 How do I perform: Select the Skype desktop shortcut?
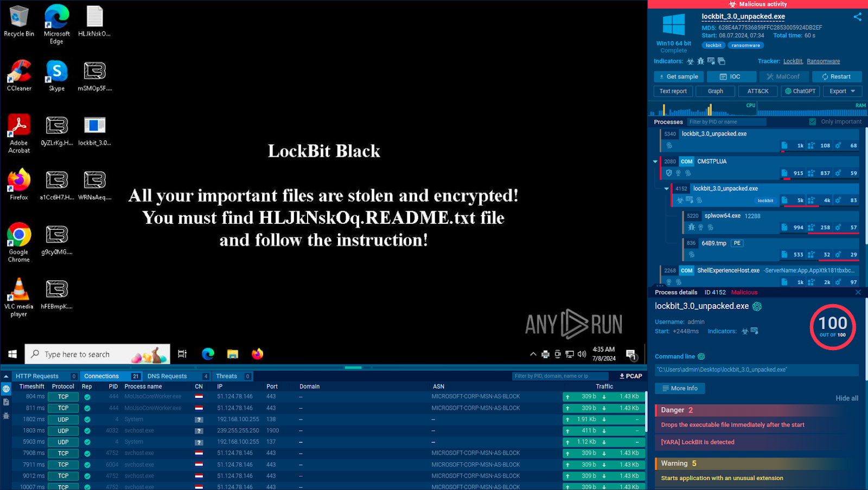[x=57, y=76]
